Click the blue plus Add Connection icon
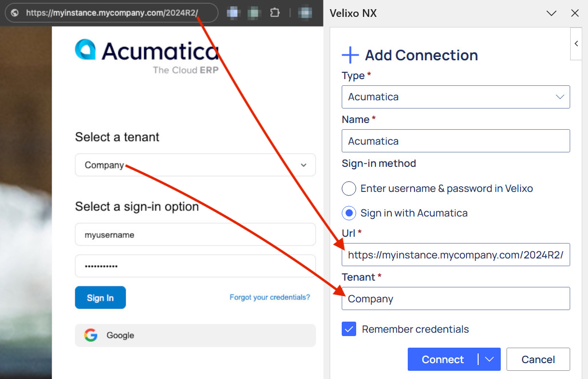The height and width of the screenshot is (379, 588). click(x=350, y=55)
